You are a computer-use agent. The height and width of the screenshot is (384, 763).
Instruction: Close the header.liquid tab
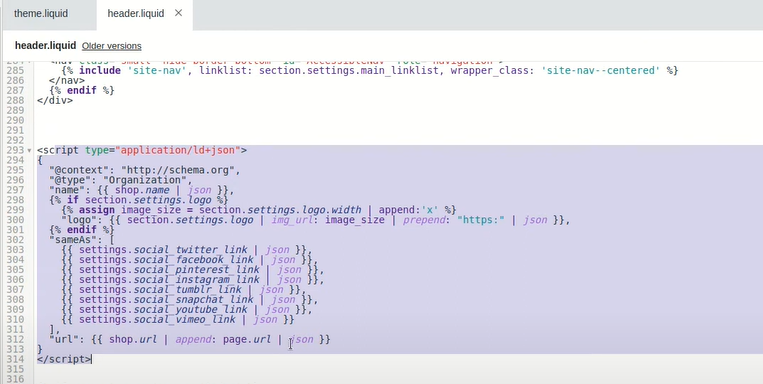[179, 13]
